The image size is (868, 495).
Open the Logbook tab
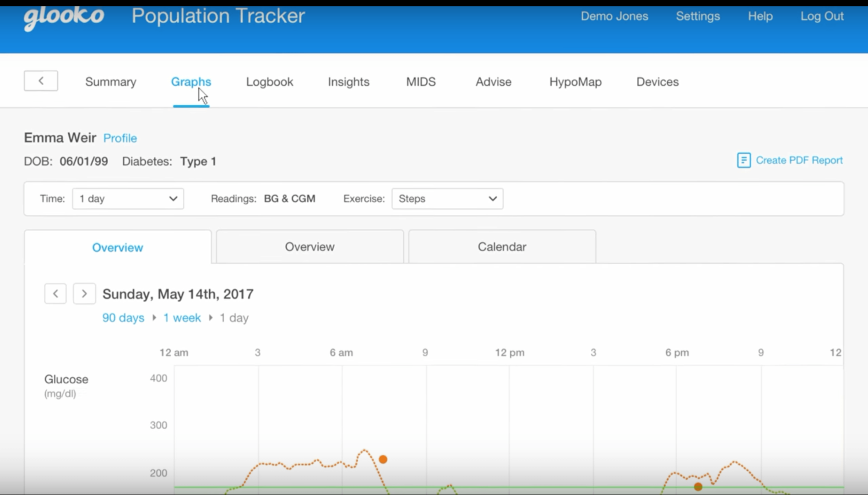(x=269, y=82)
